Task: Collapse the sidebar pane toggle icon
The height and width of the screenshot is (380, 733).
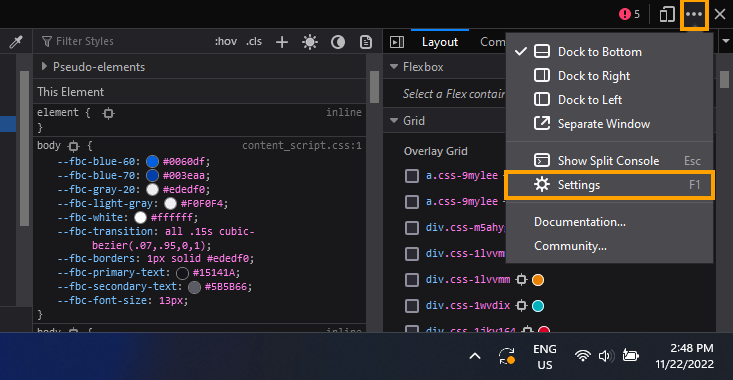Action: pos(397,42)
